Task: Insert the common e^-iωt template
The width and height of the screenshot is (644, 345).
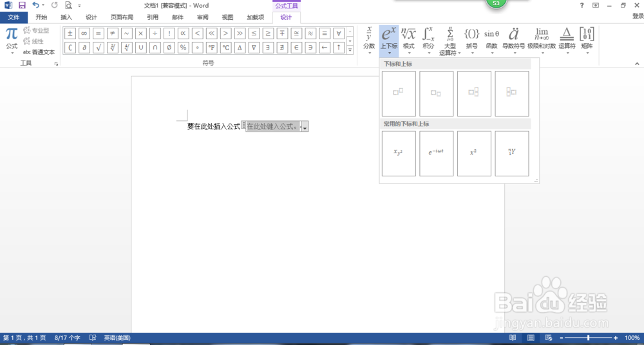Action: point(436,154)
